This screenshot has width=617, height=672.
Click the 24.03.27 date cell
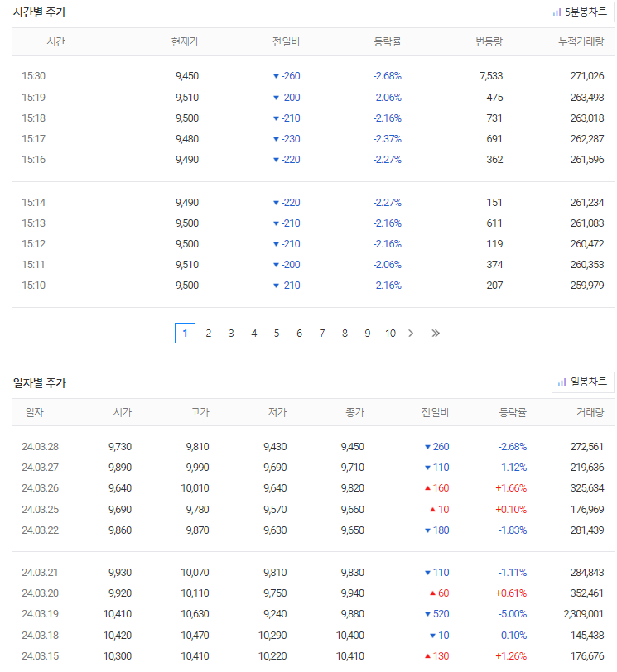pyautogui.click(x=40, y=467)
